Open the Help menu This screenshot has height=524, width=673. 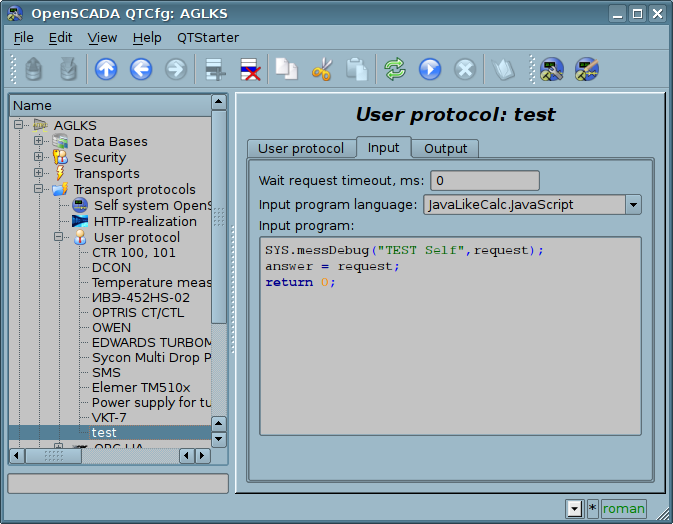pyautogui.click(x=147, y=38)
